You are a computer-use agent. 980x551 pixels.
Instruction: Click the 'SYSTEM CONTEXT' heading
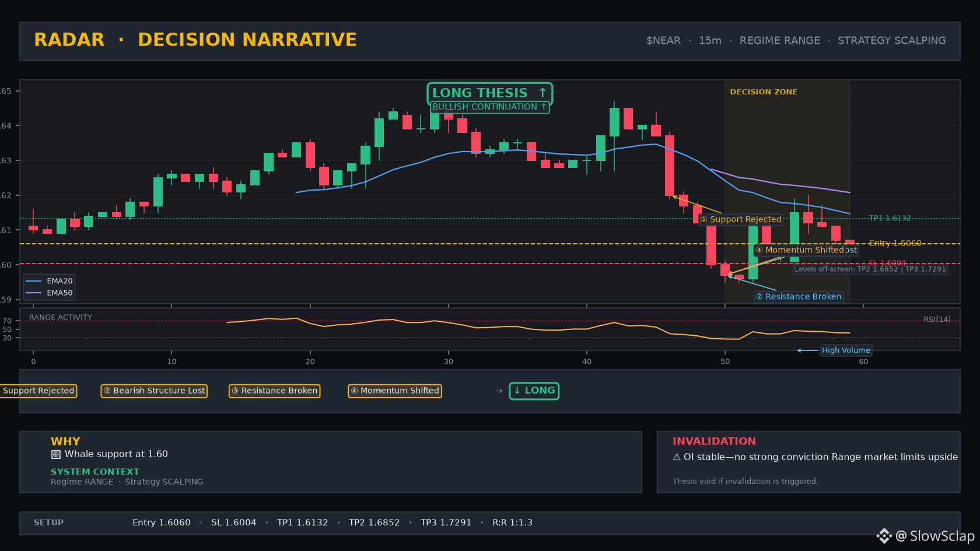(95, 472)
